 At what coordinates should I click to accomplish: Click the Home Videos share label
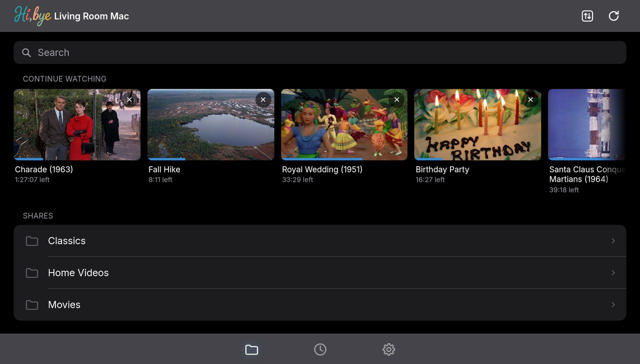point(78,273)
